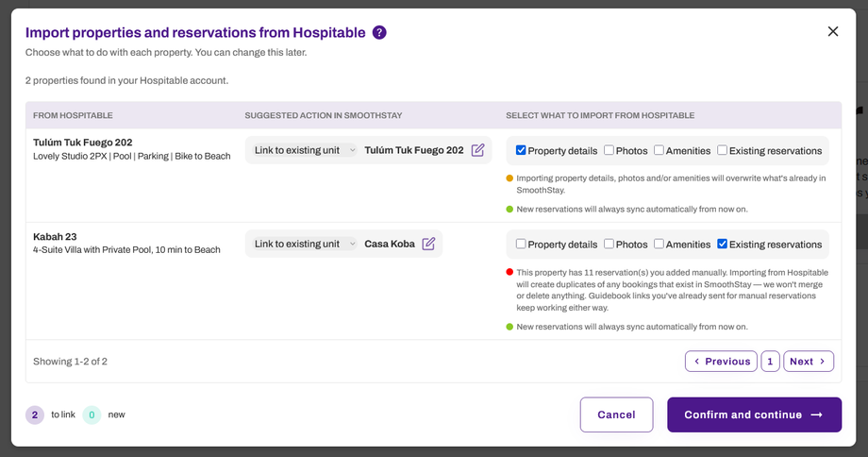The height and width of the screenshot is (457, 868).
Task: Uncheck Property details for Tulúm Tuk Fuego 202
Action: pyautogui.click(x=521, y=150)
